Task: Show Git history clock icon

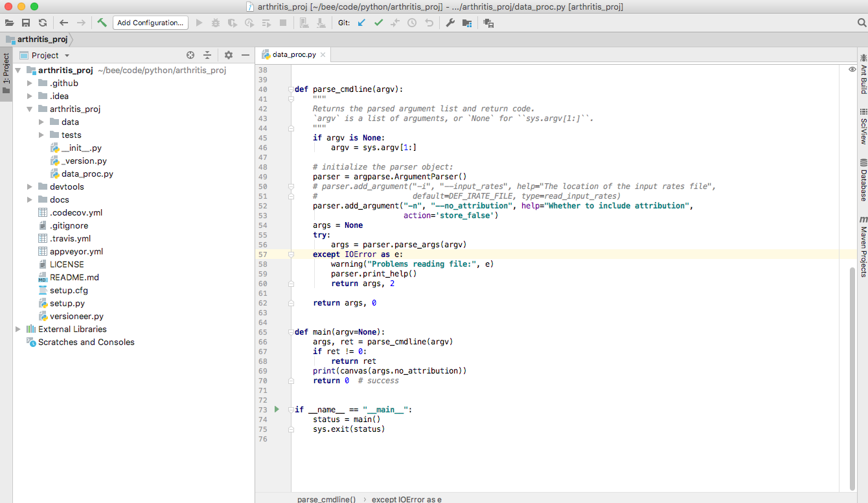Action: [x=412, y=23]
